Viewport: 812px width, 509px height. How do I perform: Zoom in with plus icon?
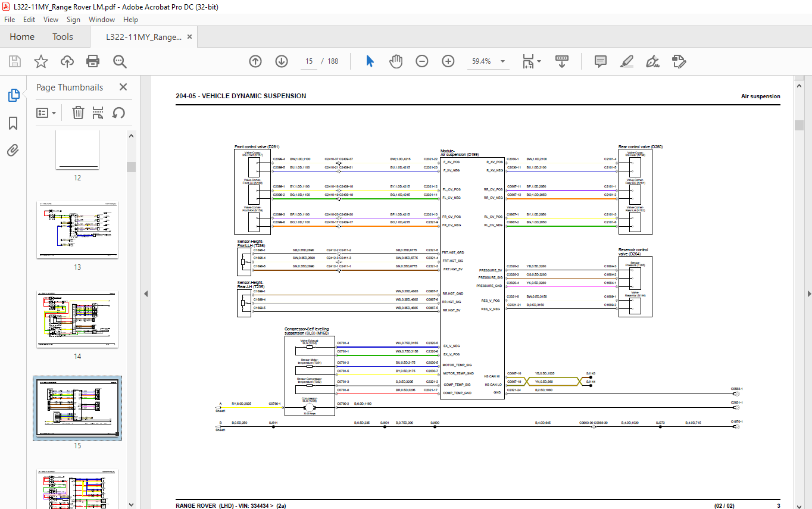[x=448, y=61]
